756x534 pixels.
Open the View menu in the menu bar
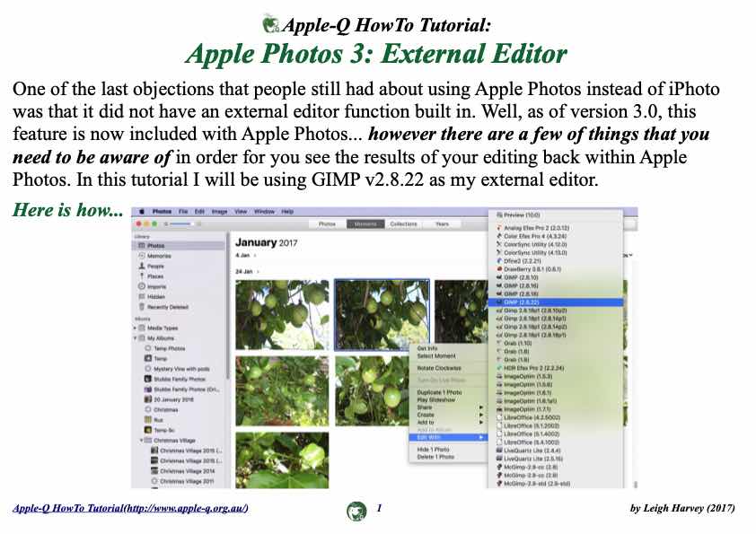241,212
